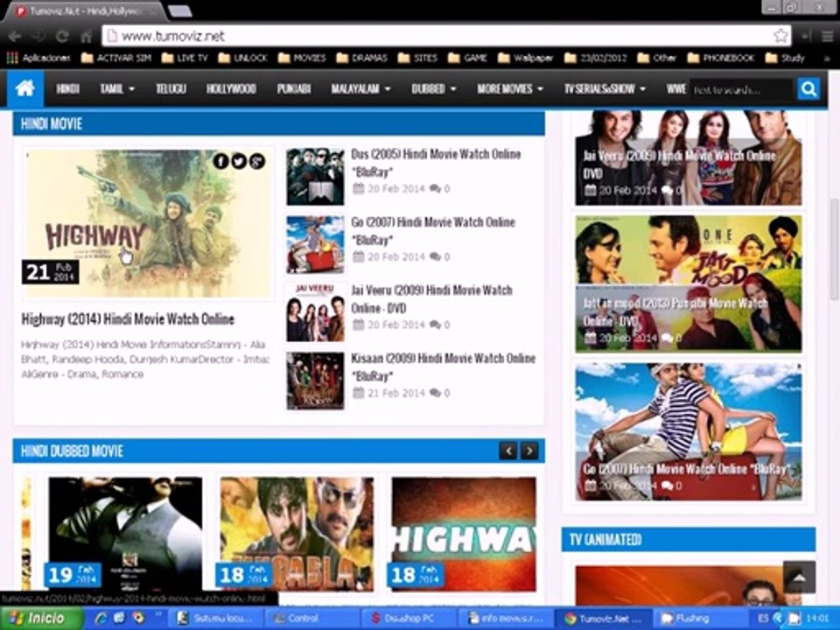The width and height of the screenshot is (840, 630).
Task: Open the GAME bookmark folder
Action: (467, 58)
